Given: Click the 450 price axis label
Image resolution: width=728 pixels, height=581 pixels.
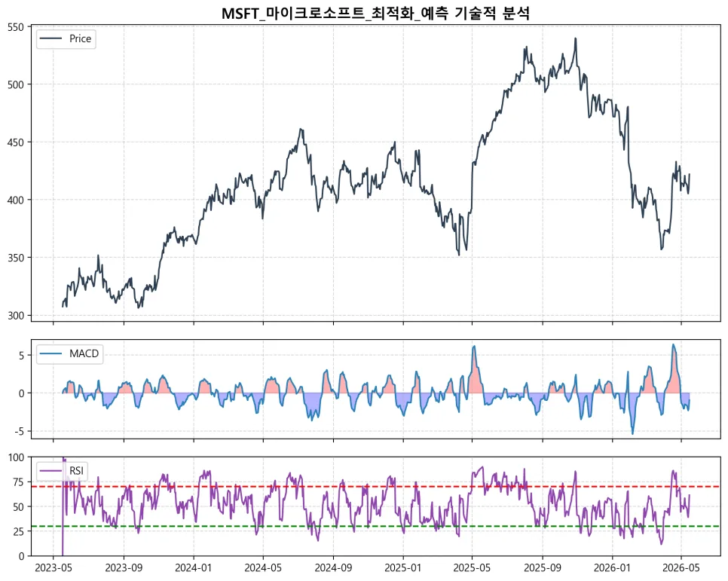Looking at the screenshot, I should [x=16, y=142].
